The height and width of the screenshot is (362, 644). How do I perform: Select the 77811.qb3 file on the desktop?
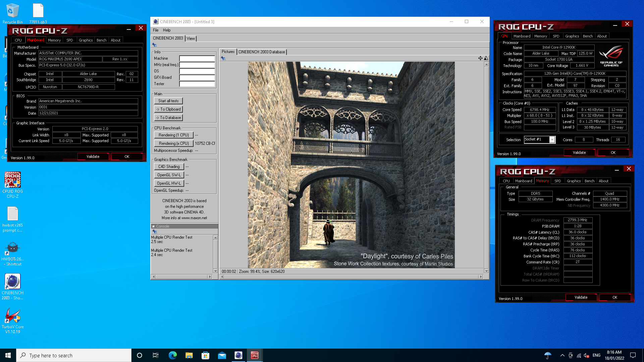tap(38, 14)
